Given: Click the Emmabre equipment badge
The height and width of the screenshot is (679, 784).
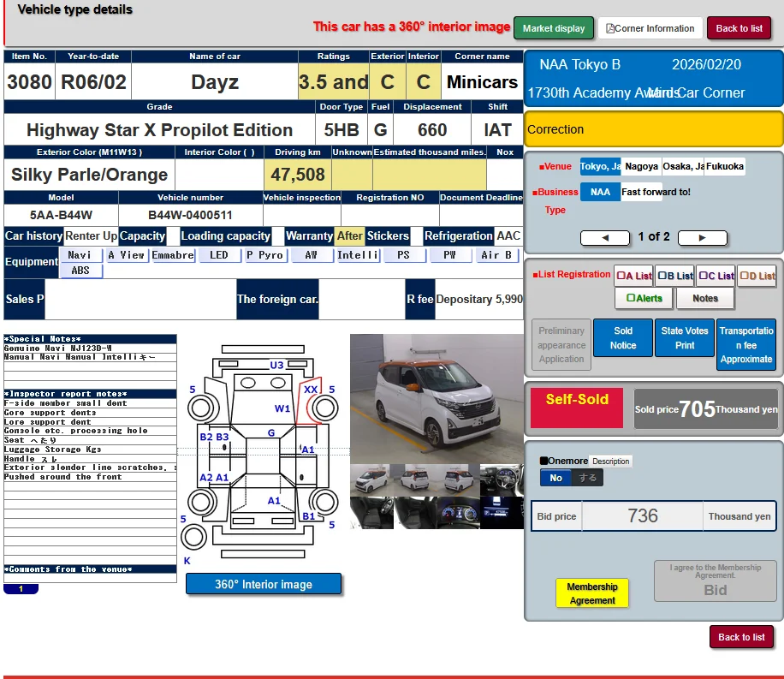Looking at the screenshot, I should [x=173, y=254].
